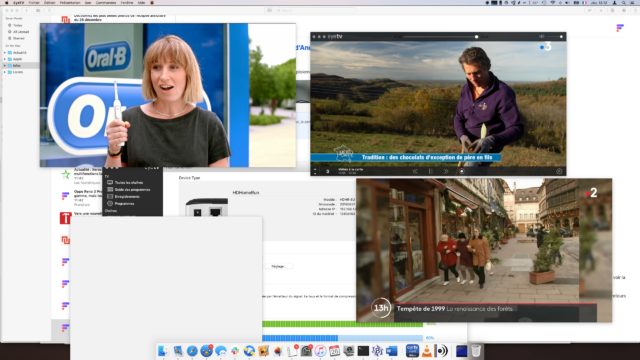The image size is (640, 360).
Task: Click the news reader refresh toolbar button
Action: [x=49, y=10]
